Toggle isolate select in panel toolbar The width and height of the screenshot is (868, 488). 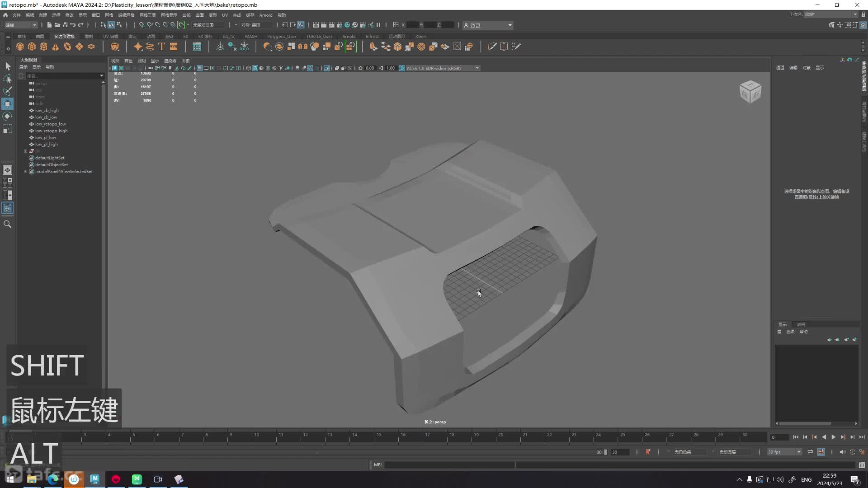[x=327, y=68]
